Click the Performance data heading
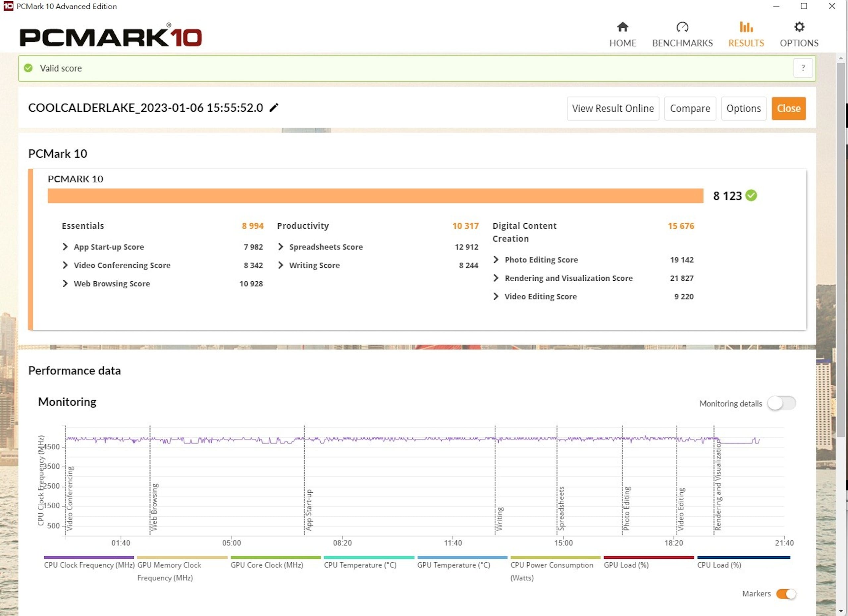Screen dimensions: 848x616 point(75,371)
